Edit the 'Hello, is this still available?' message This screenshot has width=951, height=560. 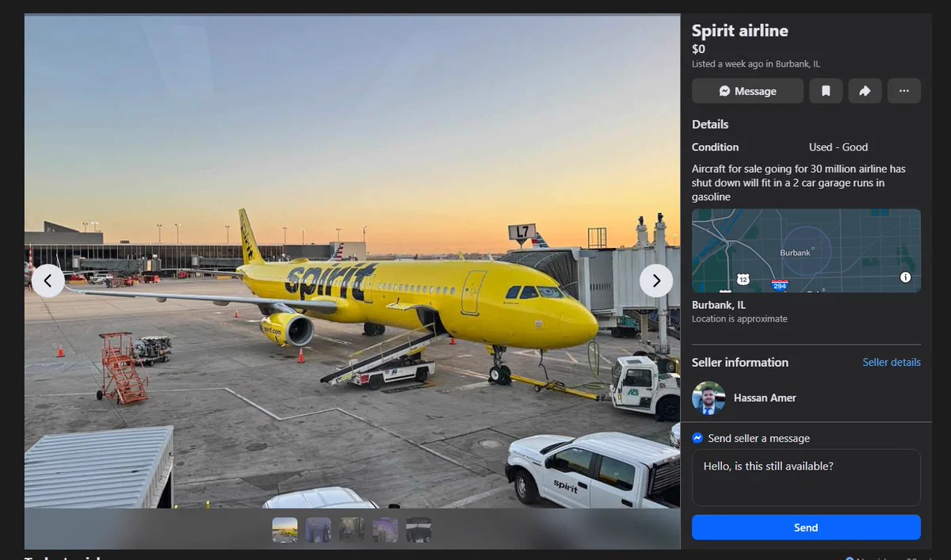click(806, 478)
